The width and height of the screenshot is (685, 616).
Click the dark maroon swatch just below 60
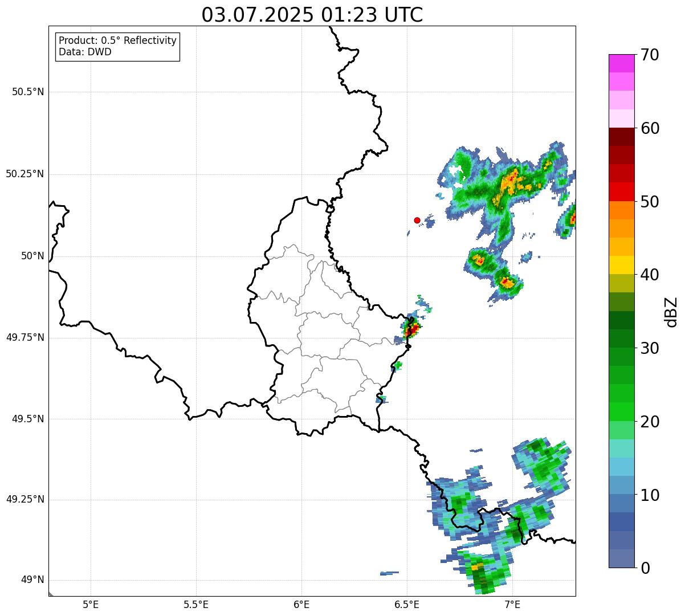tap(622, 137)
